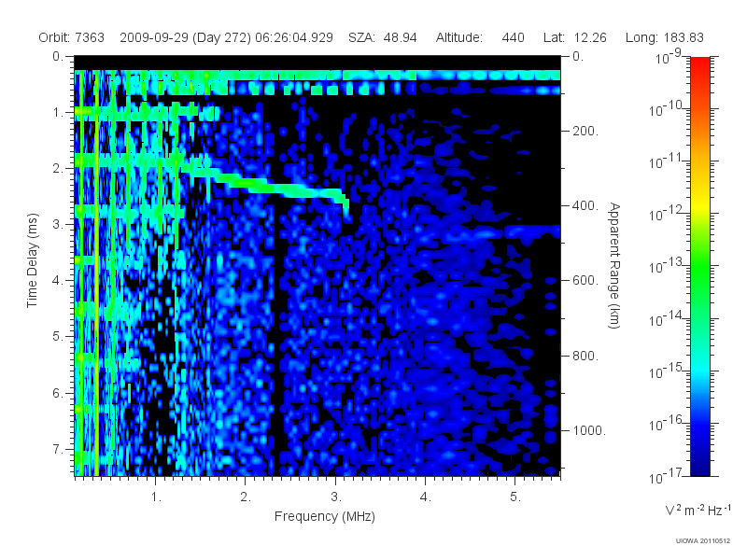
Task: Click the '2.' frequency axis tick label
Action: (246, 497)
